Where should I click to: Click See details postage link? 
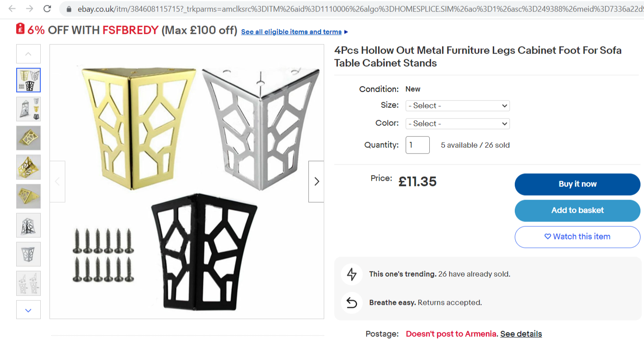tap(521, 334)
